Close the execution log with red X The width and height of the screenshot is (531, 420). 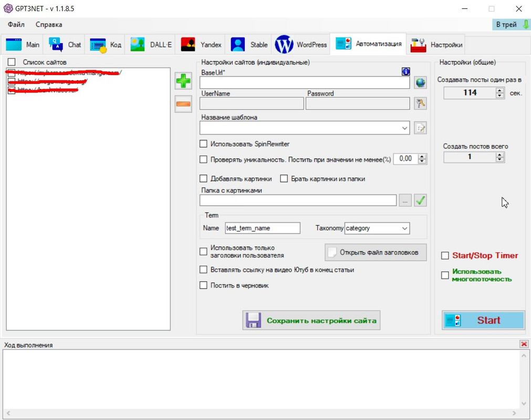click(x=524, y=344)
